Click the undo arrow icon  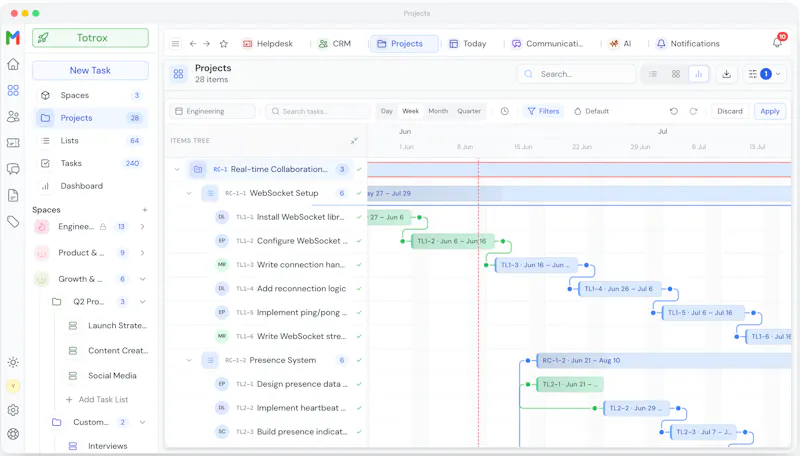(x=674, y=111)
